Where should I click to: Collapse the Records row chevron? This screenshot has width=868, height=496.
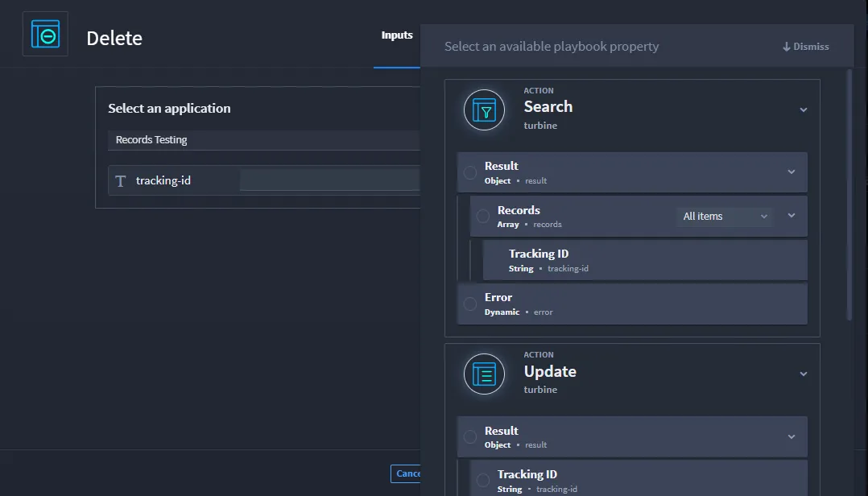point(792,215)
